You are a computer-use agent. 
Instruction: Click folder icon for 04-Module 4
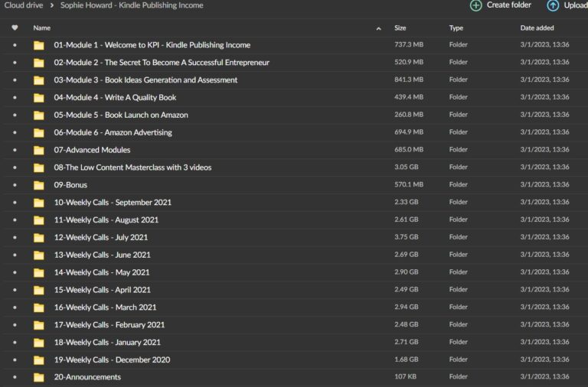click(38, 98)
